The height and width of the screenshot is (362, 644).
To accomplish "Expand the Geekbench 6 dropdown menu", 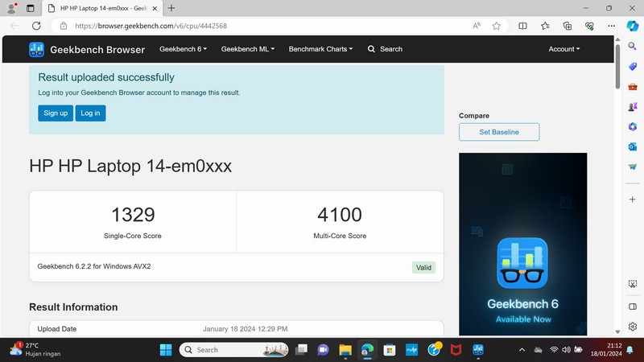I will (183, 49).
